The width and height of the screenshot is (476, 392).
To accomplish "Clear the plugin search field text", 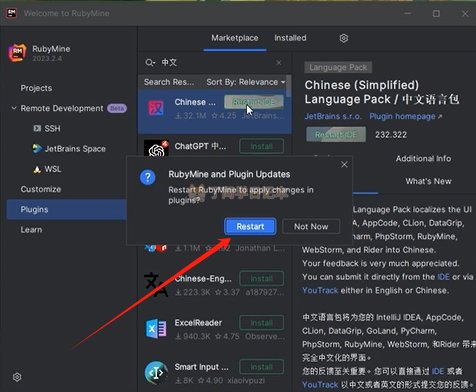I will (279, 63).
